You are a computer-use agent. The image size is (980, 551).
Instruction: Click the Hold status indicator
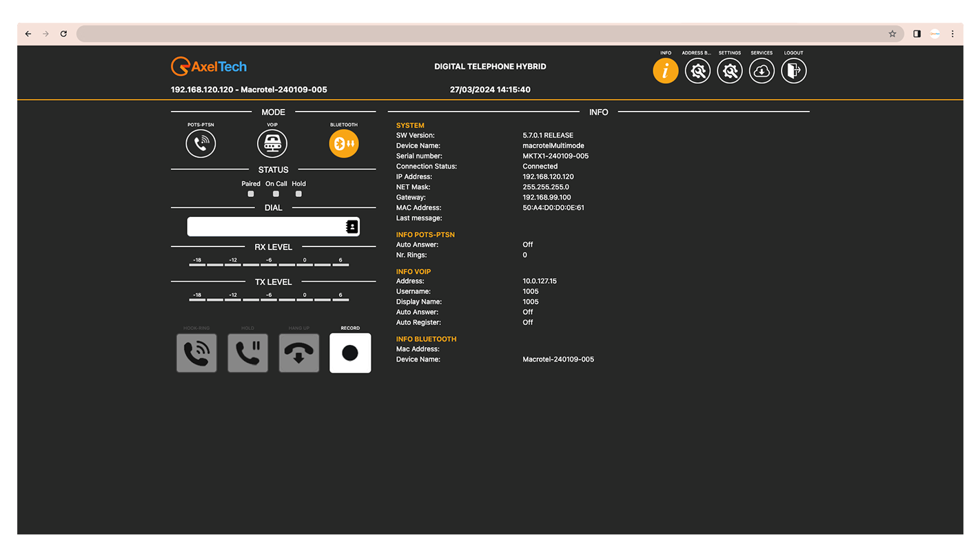click(298, 194)
